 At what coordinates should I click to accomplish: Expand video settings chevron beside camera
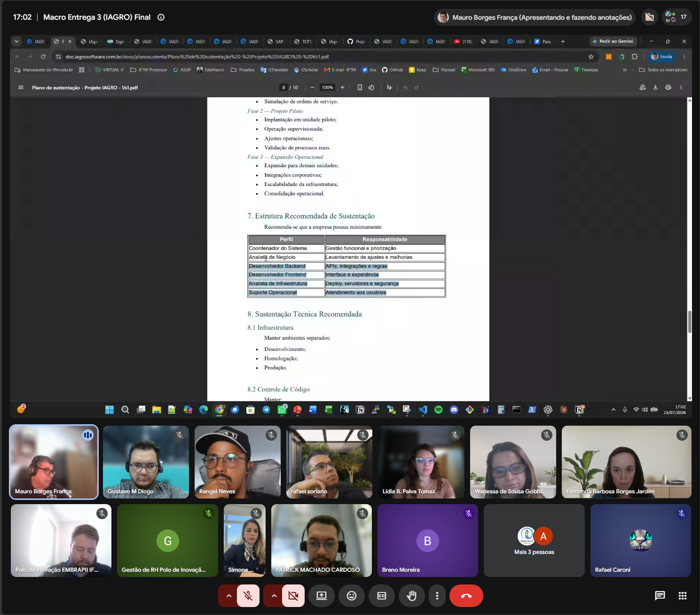(x=274, y=596)
